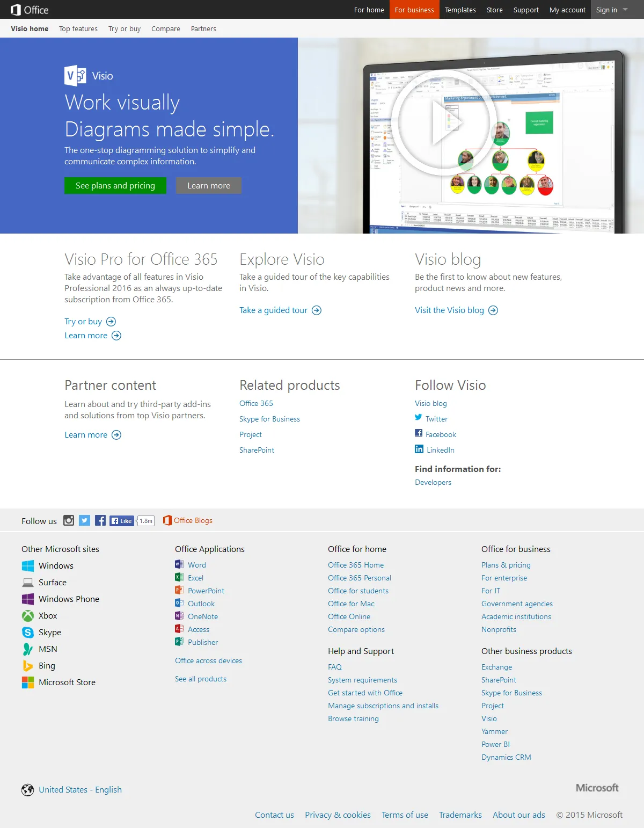Click Learn more under Visio Pro
The height and width of the screenshot is (828, 644).
93,336
